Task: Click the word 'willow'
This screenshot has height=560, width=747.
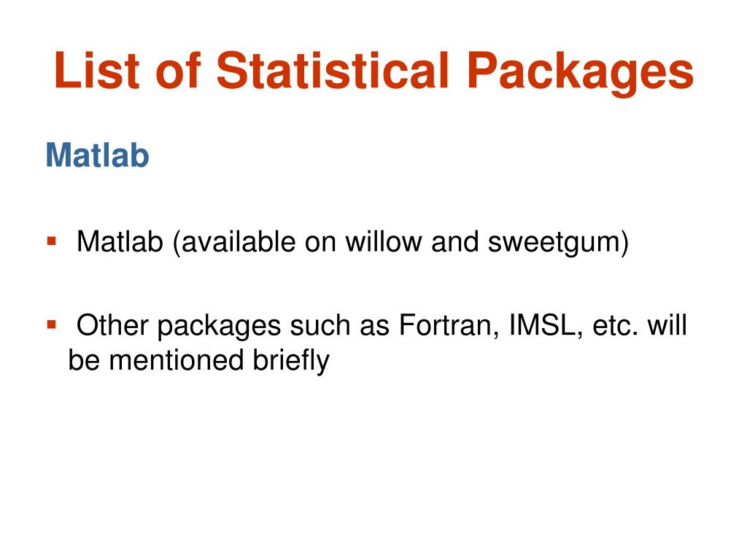Action: click(x=384, y=241)
